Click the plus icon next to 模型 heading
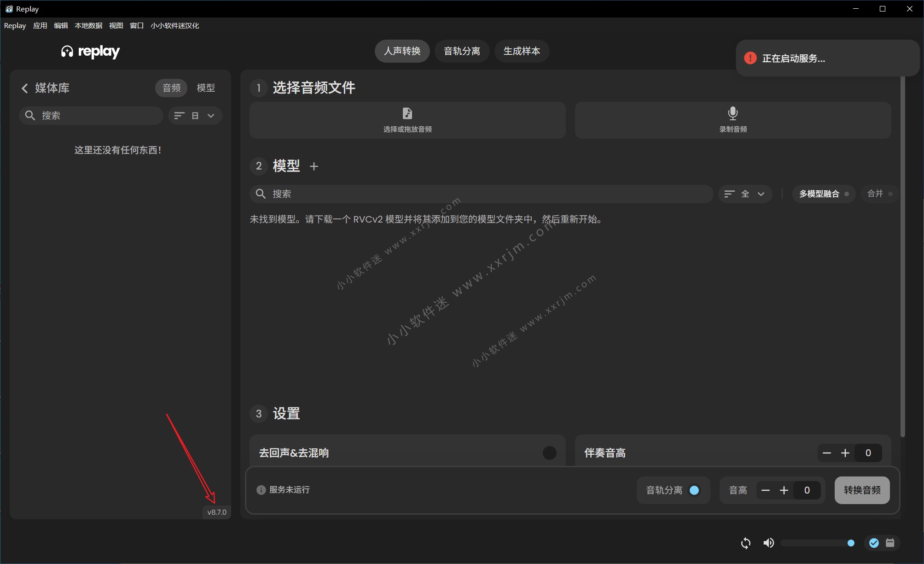 [x=314, y=166]
